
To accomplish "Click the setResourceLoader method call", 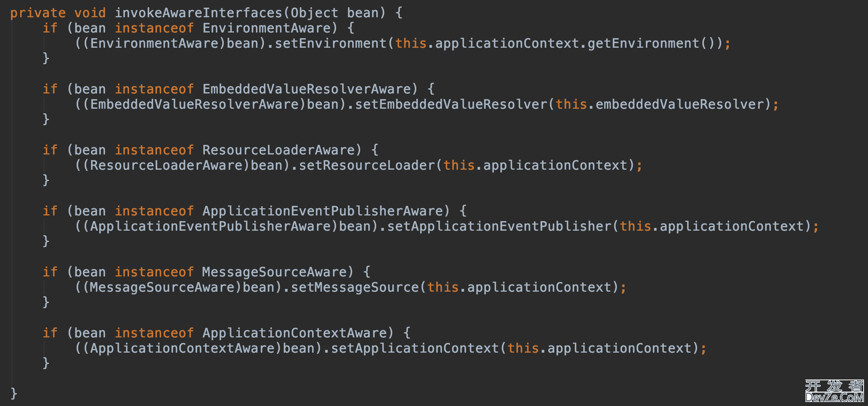I will (x=367, y=165).
